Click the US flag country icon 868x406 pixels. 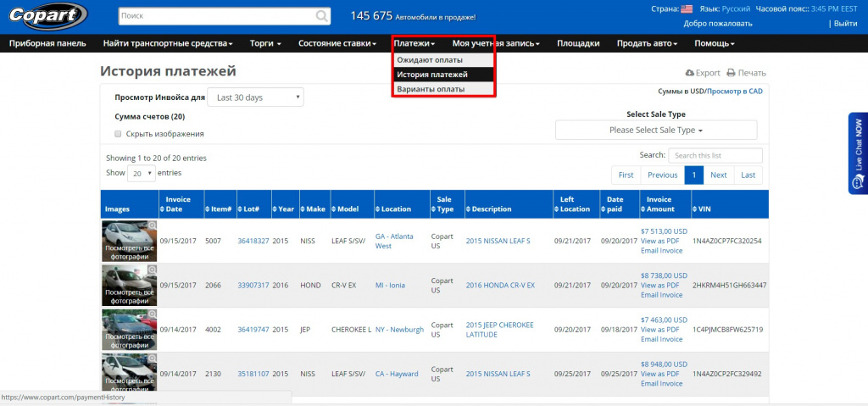[x=687, y=8]
